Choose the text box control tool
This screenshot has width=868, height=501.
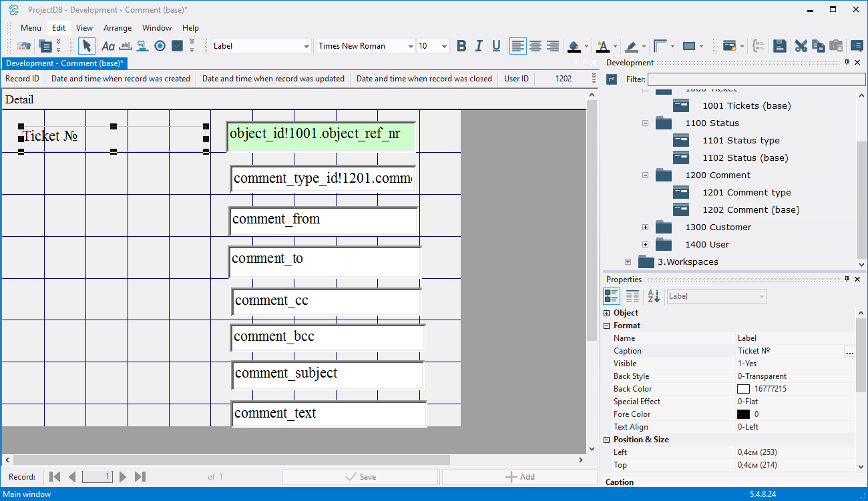click(126, 46)
